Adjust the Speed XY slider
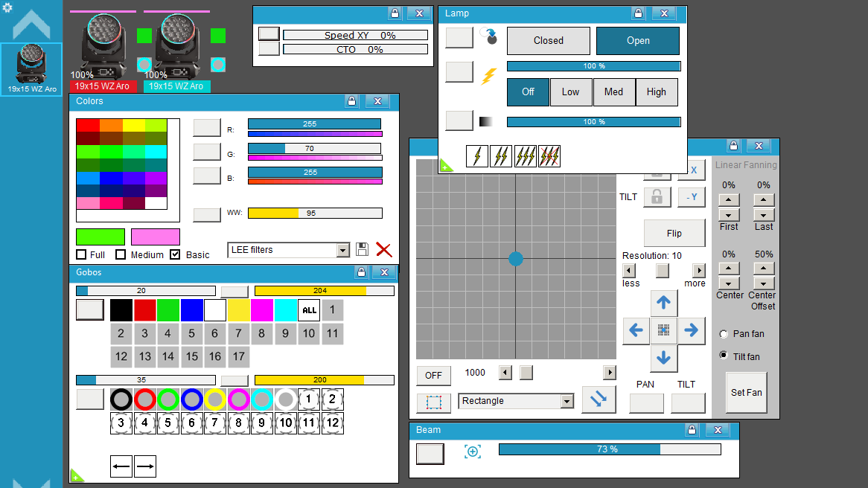 coord(355,35)
